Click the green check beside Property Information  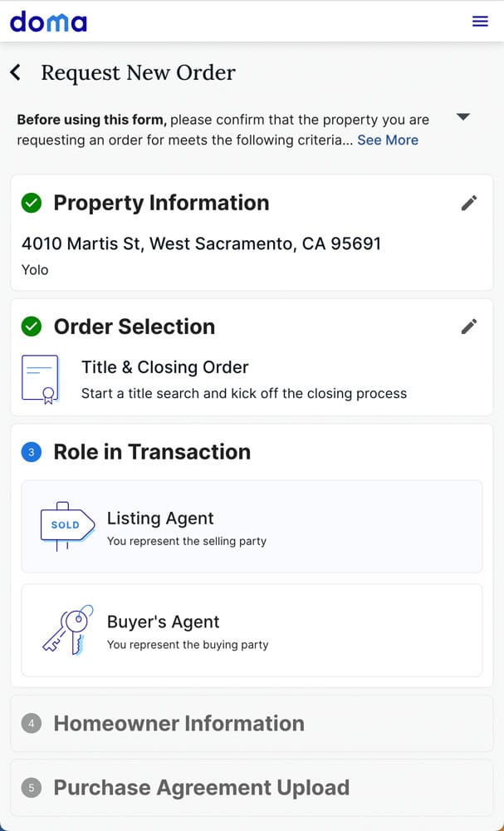pos(32,203)
